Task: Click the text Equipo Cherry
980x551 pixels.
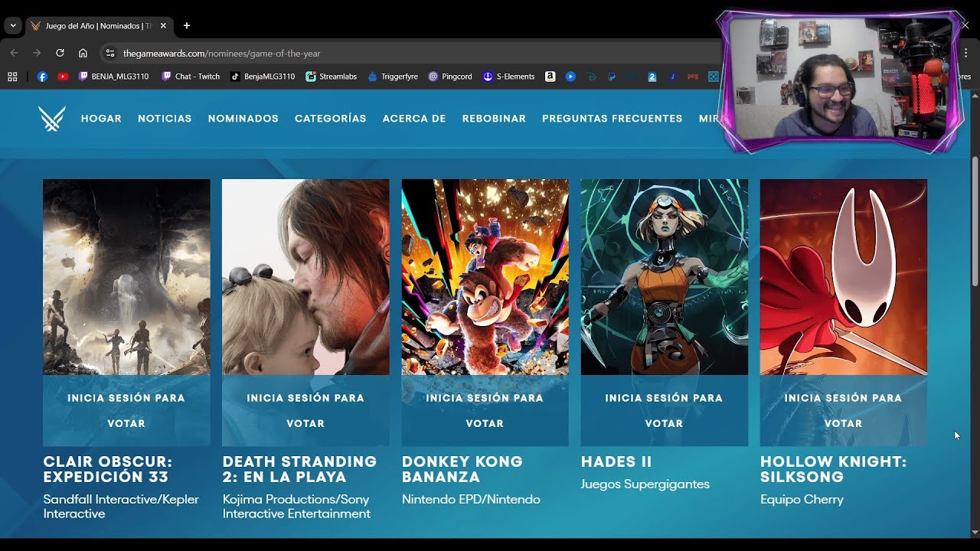Action: pyautogui.click(x=802, y=499)
